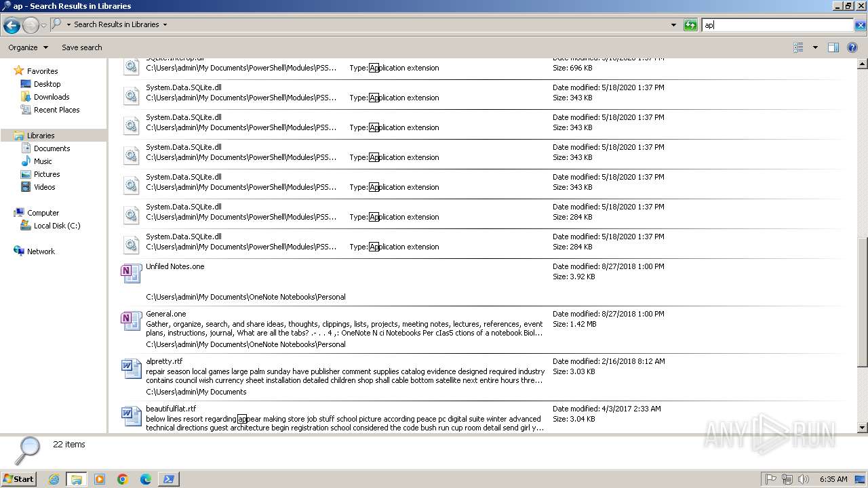868x488 pixels.
Task: Open Help with the question mark icon
Action: [x=852, y=47]
